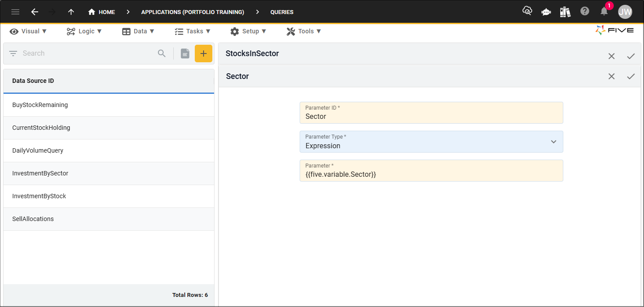This screenshot has height=307, width=644.
Task: Open the Visual menu
Action: click(x=29, y=31)
